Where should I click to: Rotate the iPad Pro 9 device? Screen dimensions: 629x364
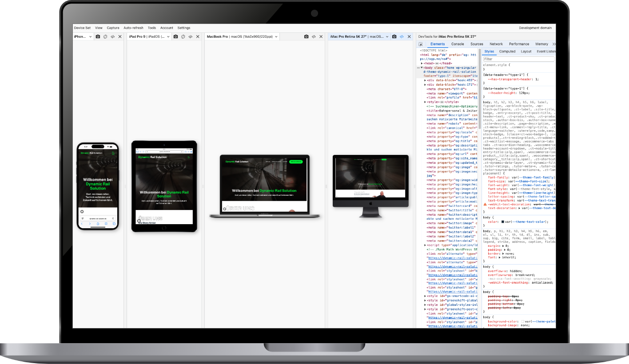183,36
